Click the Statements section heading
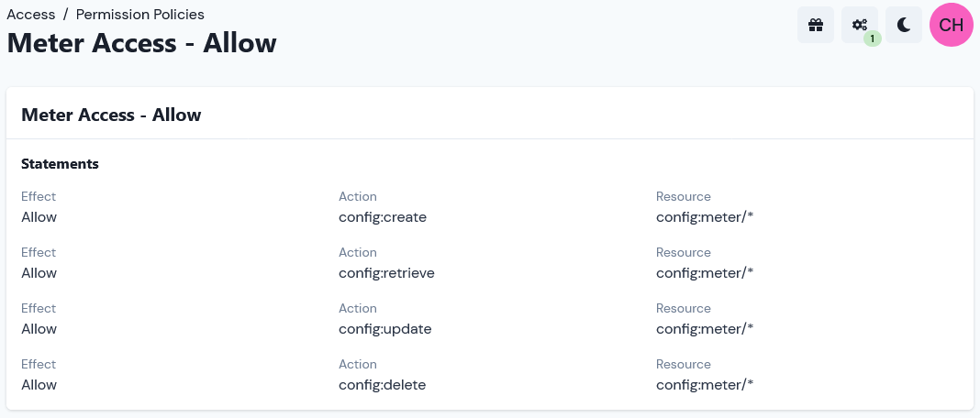 [x=60, y=164]
